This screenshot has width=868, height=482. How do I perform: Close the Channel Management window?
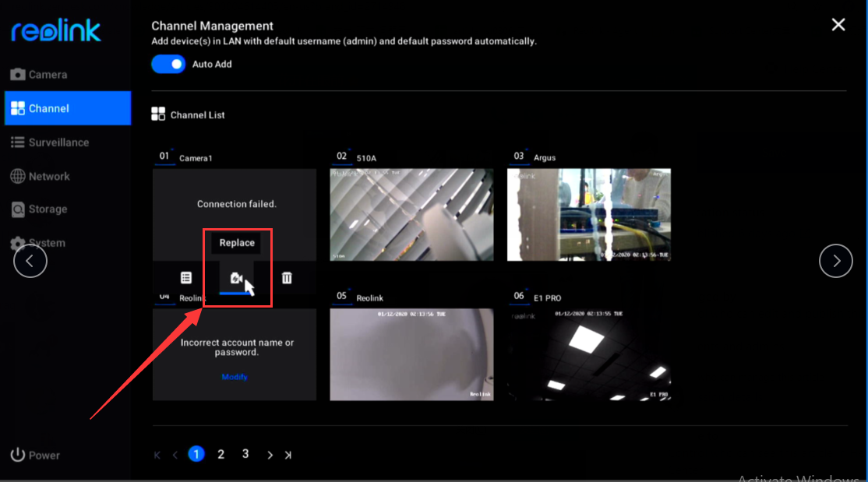pos(838,24)
